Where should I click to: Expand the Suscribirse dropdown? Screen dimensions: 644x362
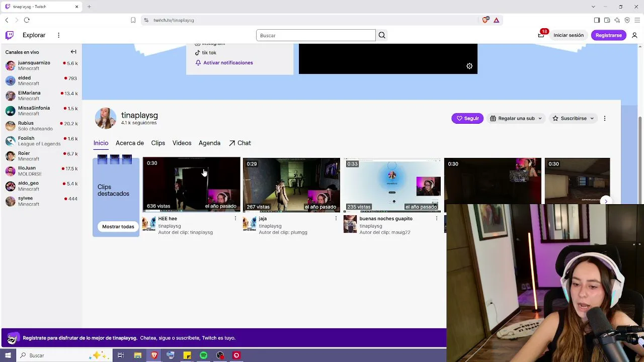click(573, 118)
